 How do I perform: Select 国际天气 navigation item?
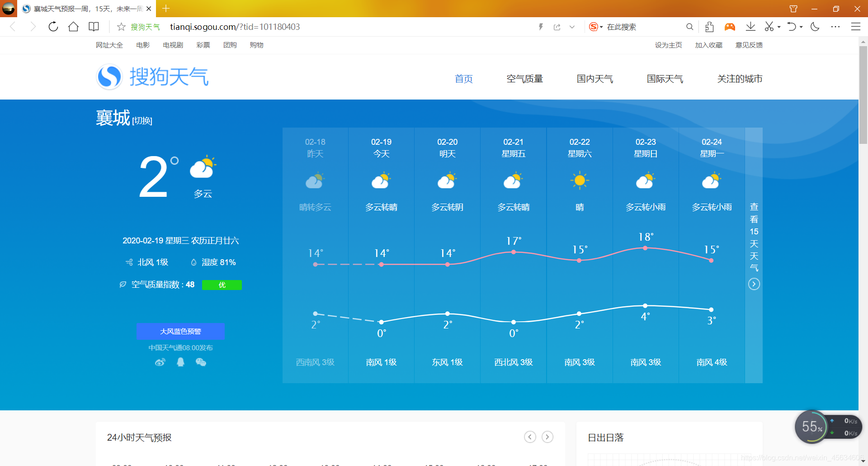coord(665,79)
